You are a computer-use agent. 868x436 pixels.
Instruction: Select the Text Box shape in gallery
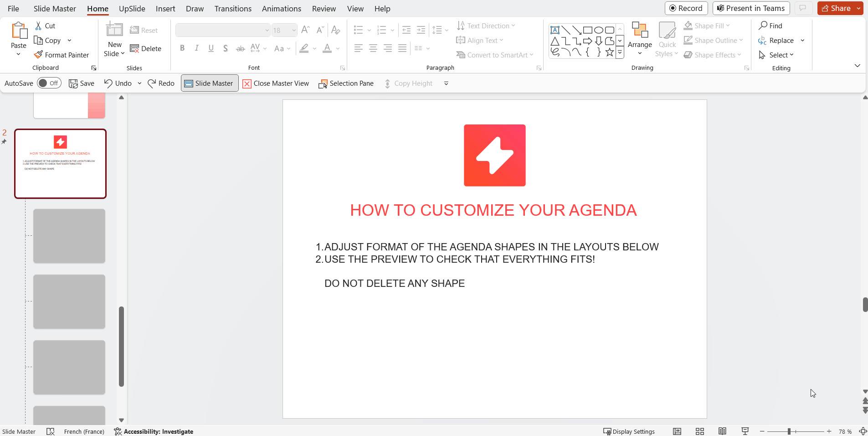(555, 30)
